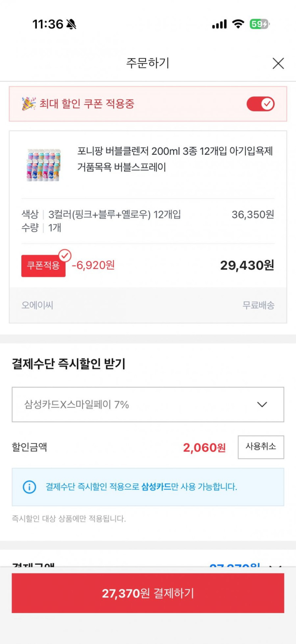Tap the info icon in the blue notice
The width and height of the screenshot is (296, 644).
(x=29, y=487)
